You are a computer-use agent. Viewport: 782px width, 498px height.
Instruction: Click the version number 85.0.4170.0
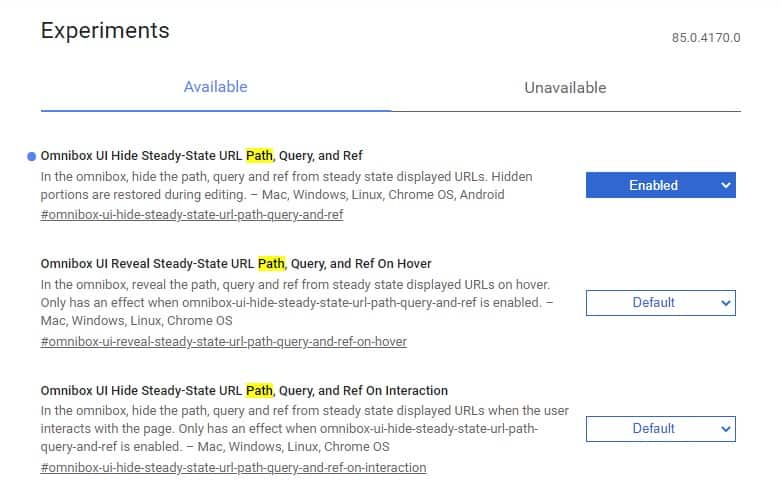[x=706, y=38]
